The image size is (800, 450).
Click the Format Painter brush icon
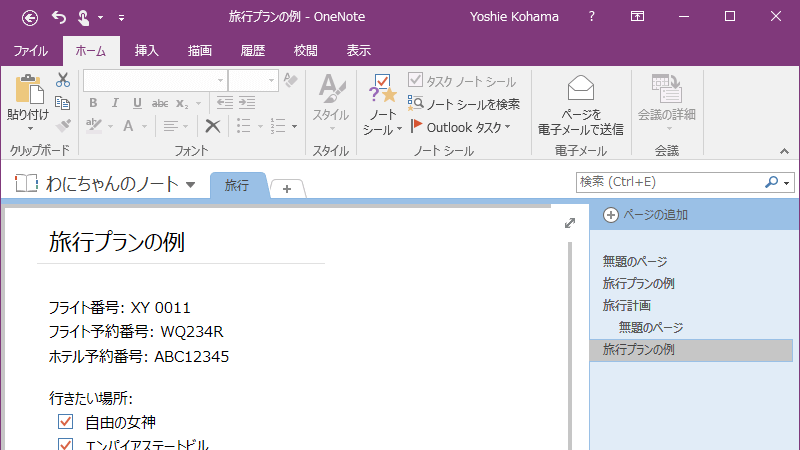pos(63,126)
